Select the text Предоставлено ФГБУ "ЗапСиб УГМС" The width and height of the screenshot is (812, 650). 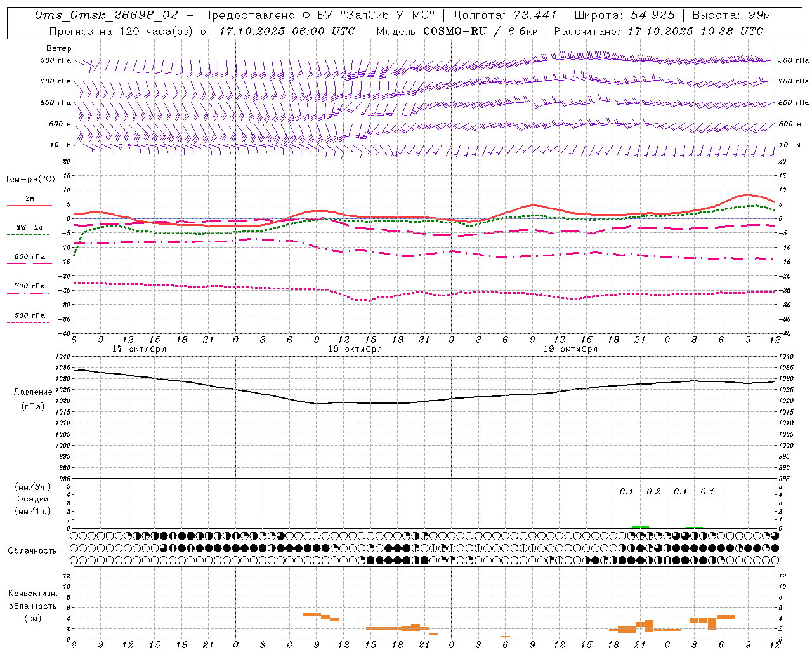click(319, 15)
